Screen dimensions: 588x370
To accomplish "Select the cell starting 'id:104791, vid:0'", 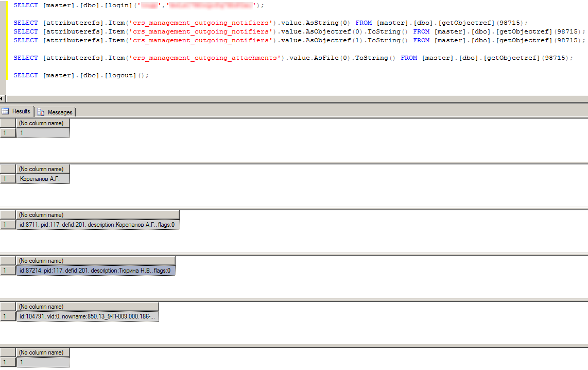I will (88, 316).
